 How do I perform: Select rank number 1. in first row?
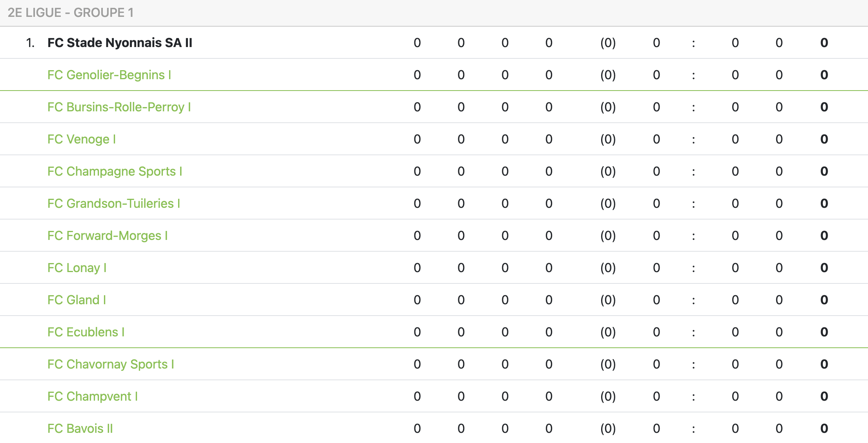tap(31, 43)
